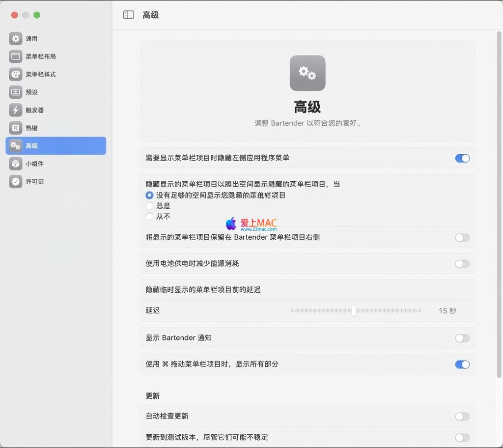Click the sidebar toggle icon
503x448 pixels.
[x=128, y=15]
